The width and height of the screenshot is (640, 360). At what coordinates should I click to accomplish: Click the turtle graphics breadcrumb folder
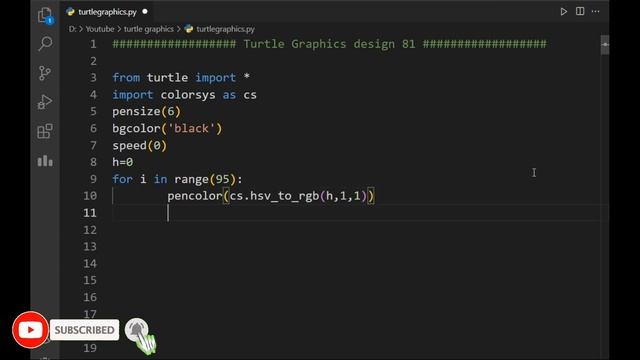[149, 29]
